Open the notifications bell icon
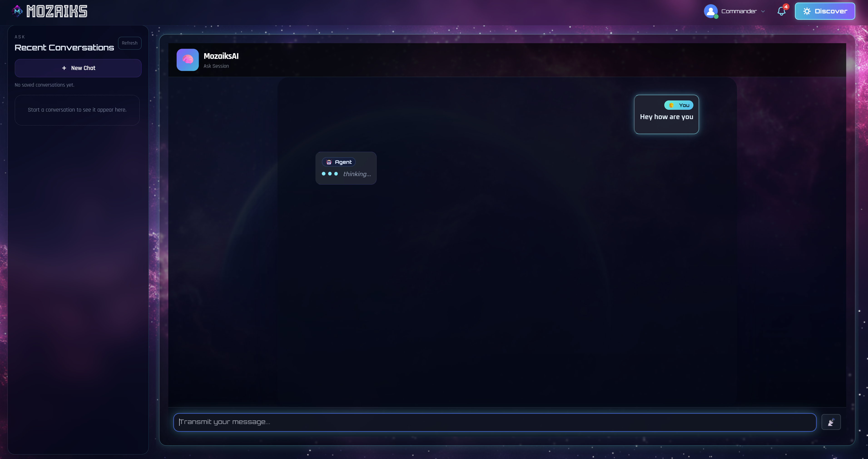868x459 pixels. 781,11
